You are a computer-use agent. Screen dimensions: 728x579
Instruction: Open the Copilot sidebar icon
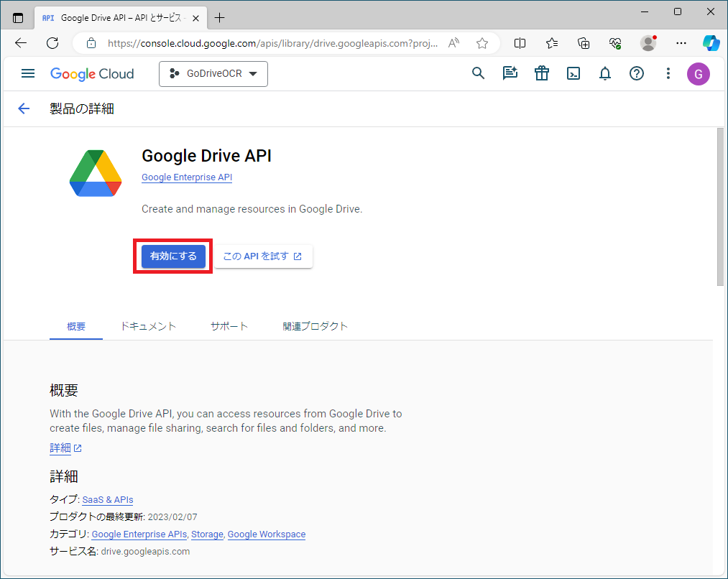(x=711, y=43)
